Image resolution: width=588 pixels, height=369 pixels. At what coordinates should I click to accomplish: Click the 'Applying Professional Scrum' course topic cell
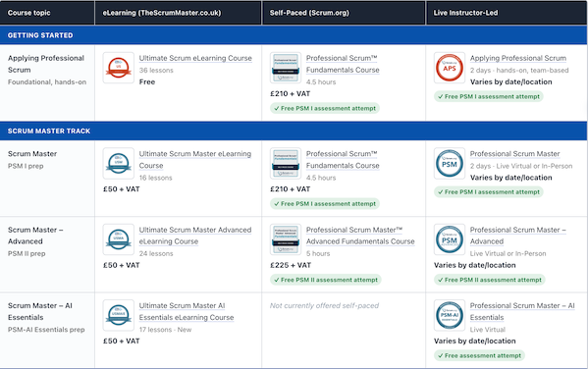click(x=47, y=82)
